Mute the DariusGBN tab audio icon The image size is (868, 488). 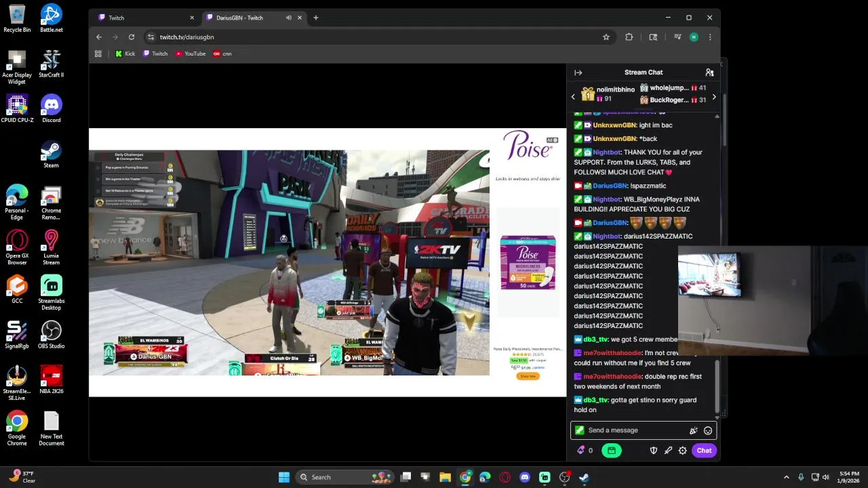tap(289, 18)
